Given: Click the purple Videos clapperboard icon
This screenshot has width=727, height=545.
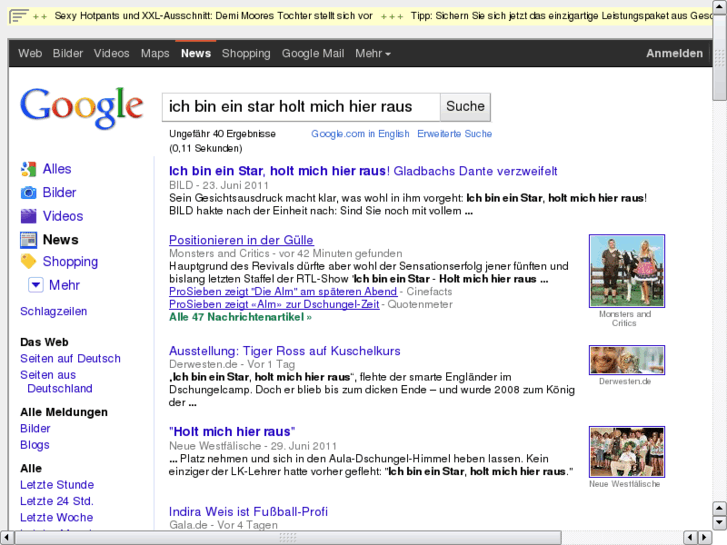Looking at the screenshot, I should (x=28, y=216).
